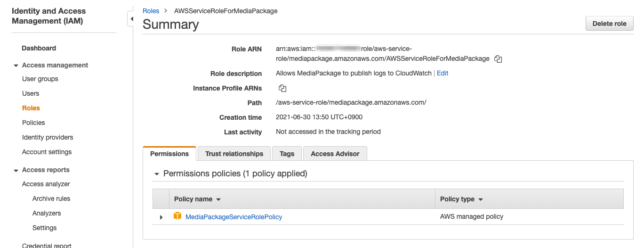The image size is (644, 248).
Task: Open Policies in the sidebar
Action: (x=33, y=123)
